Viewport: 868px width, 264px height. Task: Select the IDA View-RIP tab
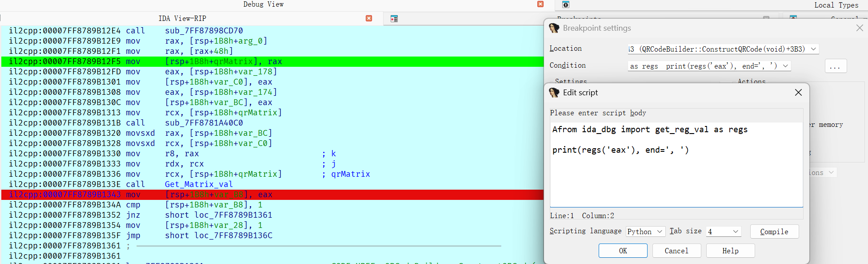182,18
